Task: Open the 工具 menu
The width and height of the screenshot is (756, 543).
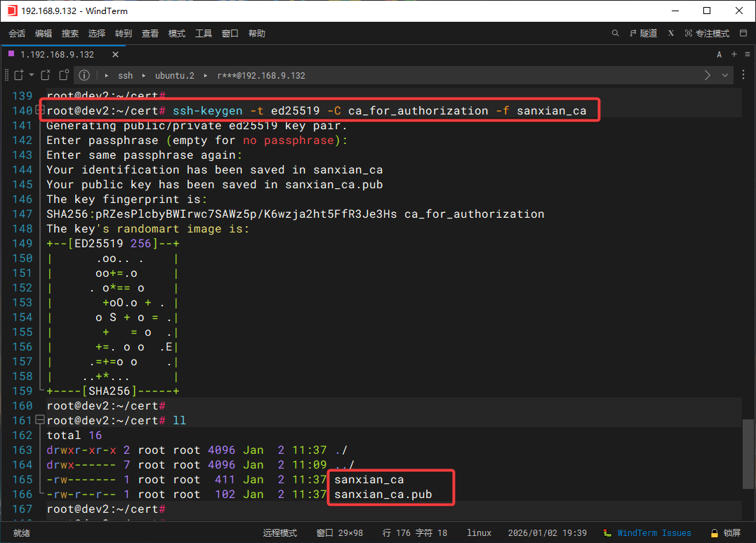Action: point(204,33)
